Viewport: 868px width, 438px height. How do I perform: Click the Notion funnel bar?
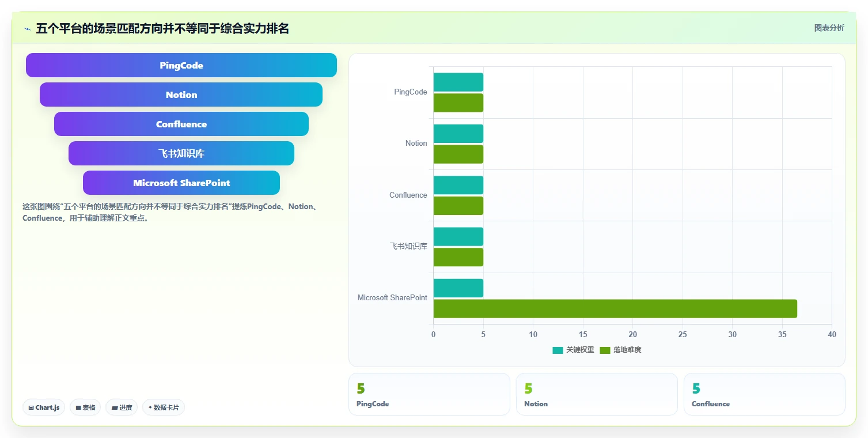pyautogui.click(x=181, y=95)
